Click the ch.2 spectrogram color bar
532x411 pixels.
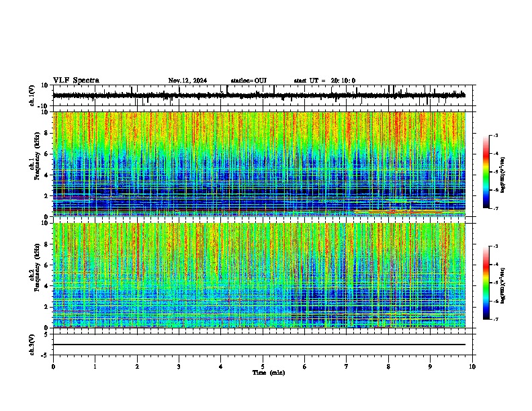tap(486, 283)
